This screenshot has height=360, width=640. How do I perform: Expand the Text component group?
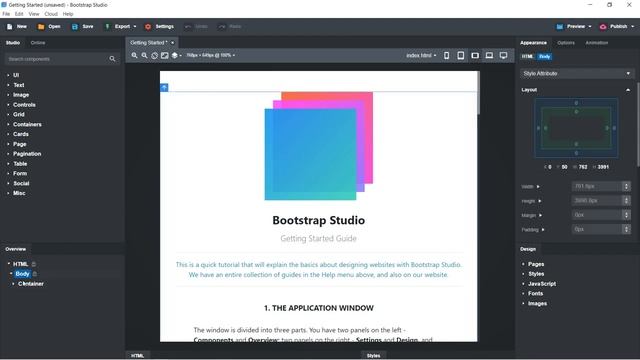point(19,85)
